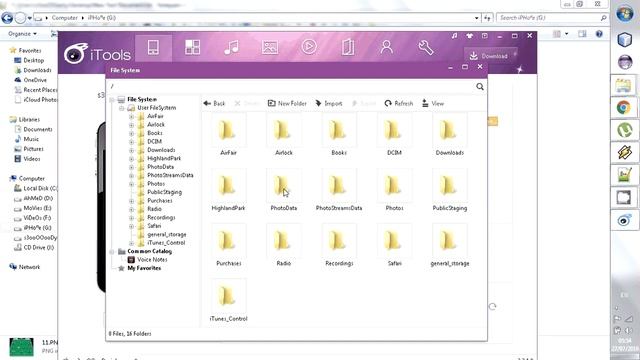This screenshot has height=360, width=640.
Task: Collapse the User FileSystem tree node
Action: pos(121,108)
